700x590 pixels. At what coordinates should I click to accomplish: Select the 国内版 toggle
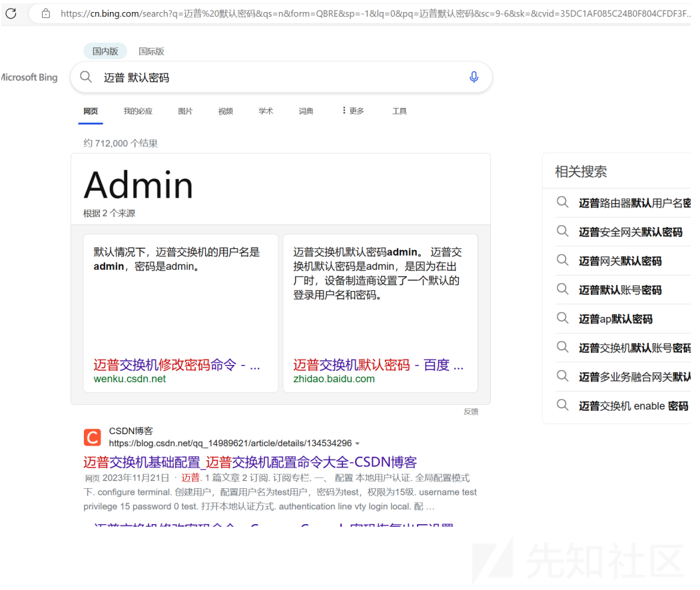[x=105, y=51]
